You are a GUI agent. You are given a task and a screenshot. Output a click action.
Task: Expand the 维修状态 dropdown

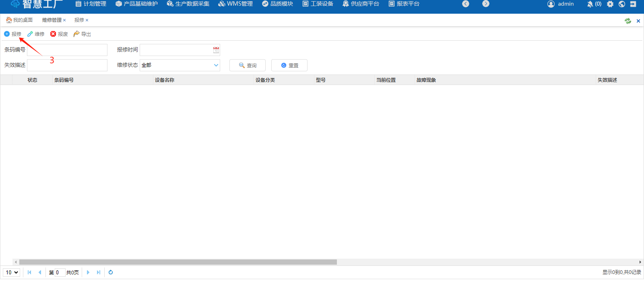pyautogui.click(x=216, y=65)
